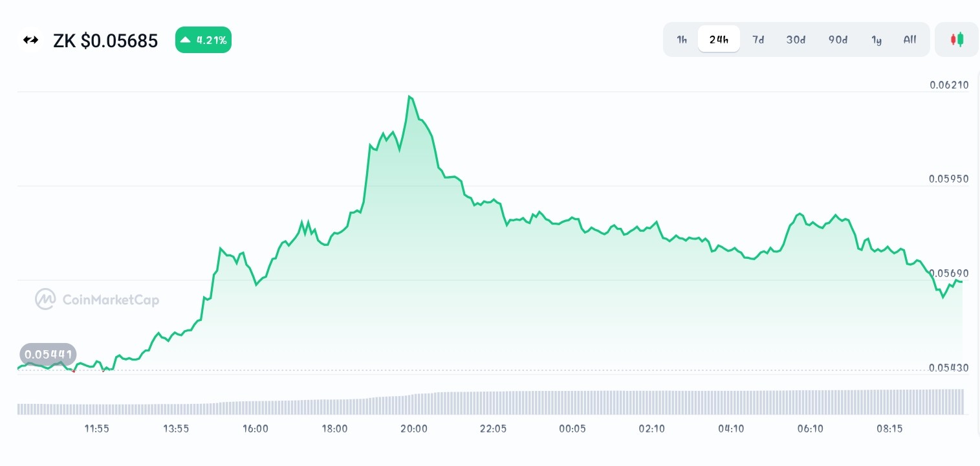Click the 0.06210 y-axis label

pyautogui.click(x=949, y=85)
